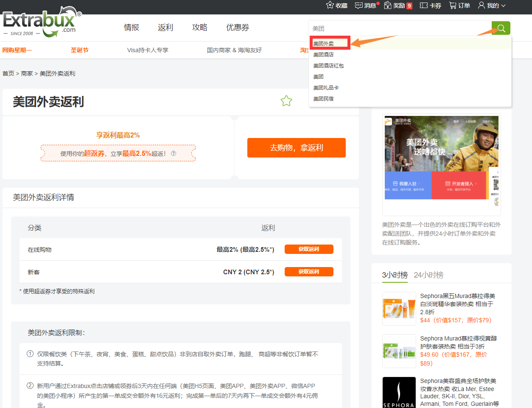The width and height of the screenshot is (532, 408).
Task: Open 消息 via the chat bubble icon
Action: (358, 5)
